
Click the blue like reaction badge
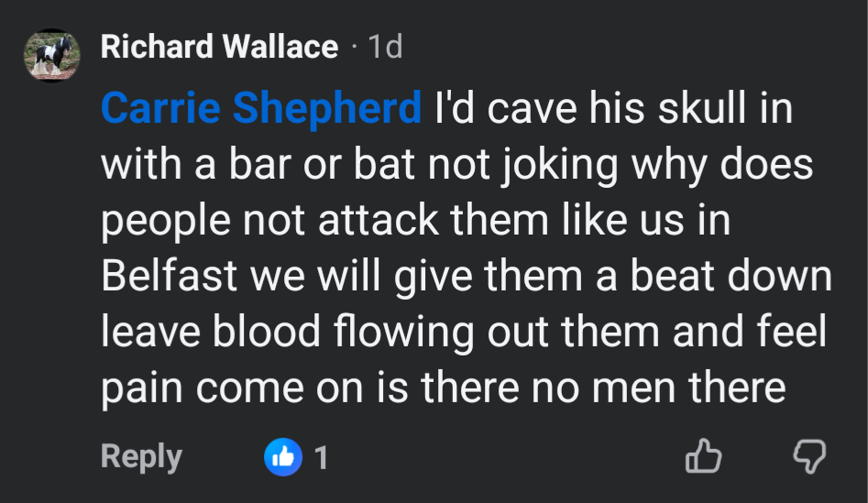click(x=283, y=456)
